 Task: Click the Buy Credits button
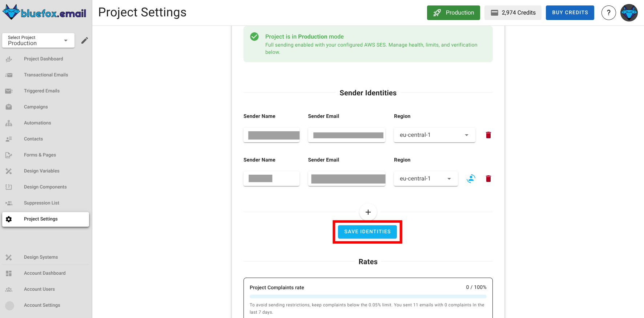click(x=569, y=13)
